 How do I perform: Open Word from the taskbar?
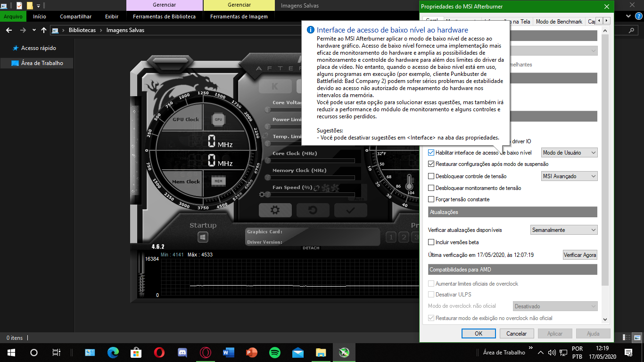(x=229, y=352)
